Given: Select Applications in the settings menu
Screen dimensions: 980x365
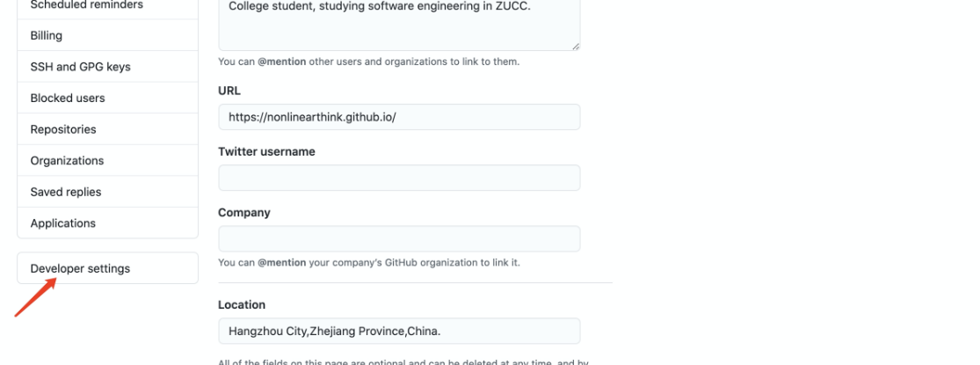Looking at the screenshot, I should [x=63, y=223].
